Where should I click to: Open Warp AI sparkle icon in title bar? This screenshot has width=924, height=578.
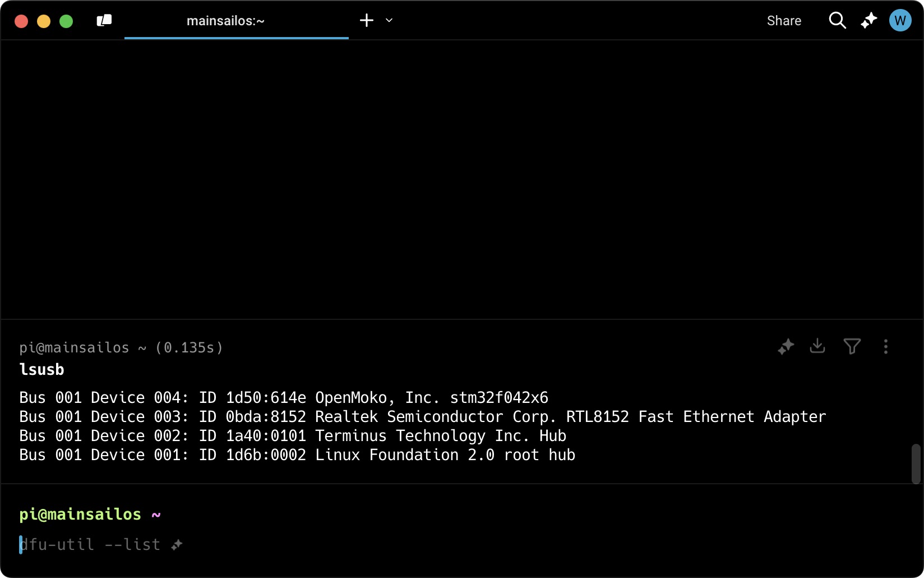(869, 21)
